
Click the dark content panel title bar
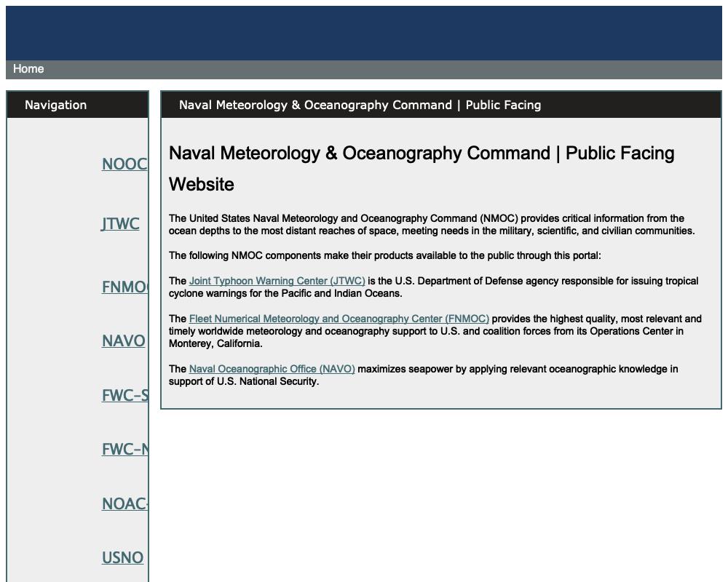pyautogui.click(x=440, y=105)
